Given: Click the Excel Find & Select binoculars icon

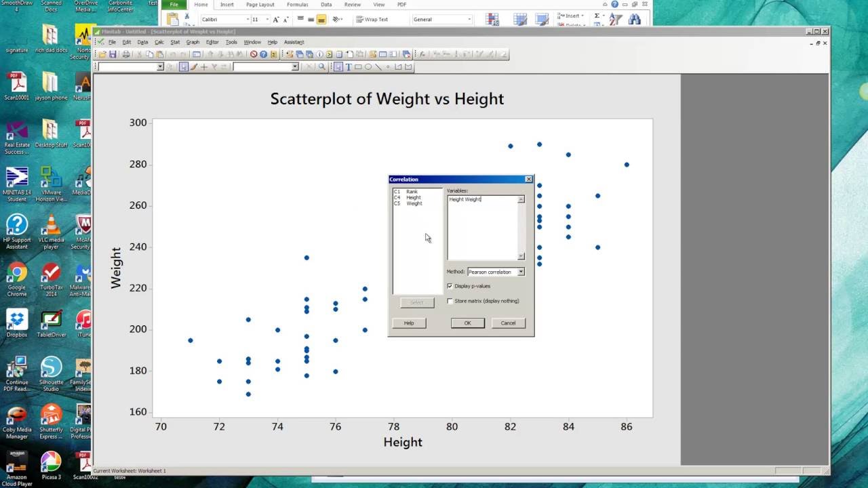Looking at the screenshot, I should point(635,18).
